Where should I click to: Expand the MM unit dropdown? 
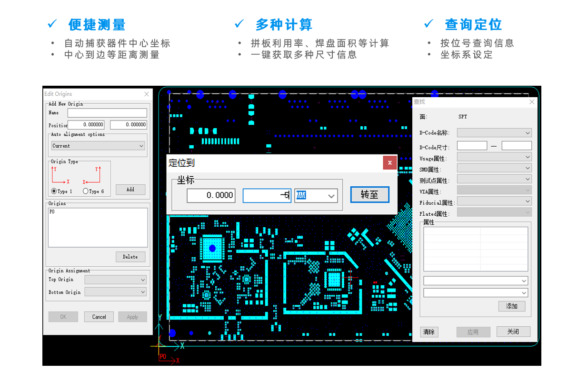(316, 195)
